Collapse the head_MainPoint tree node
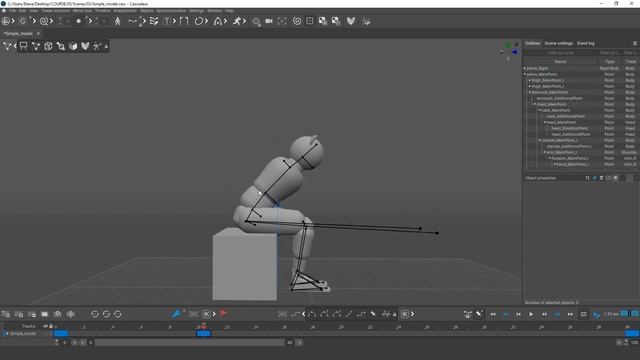This screenshot has width=640, height=360. pyautogui.click(x=544, y=122)
